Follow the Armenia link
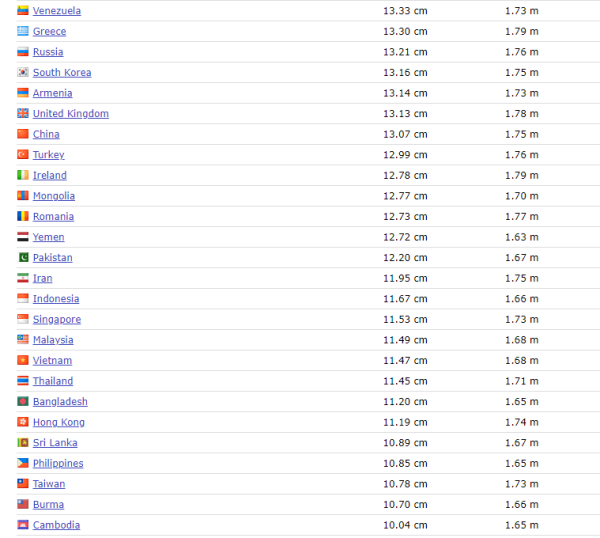The width and height of the screenshot is (600, 538). click(x=52, y=93)
